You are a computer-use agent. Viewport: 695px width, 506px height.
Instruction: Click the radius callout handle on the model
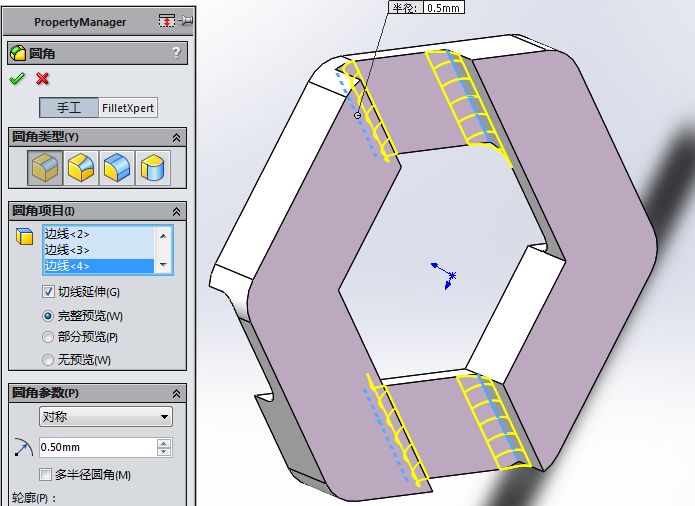coord(357,115)
